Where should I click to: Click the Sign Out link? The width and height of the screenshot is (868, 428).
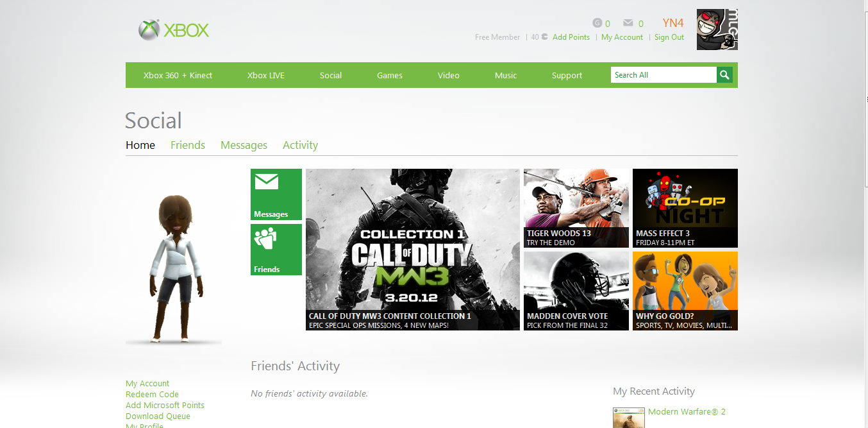click(669, 37)
